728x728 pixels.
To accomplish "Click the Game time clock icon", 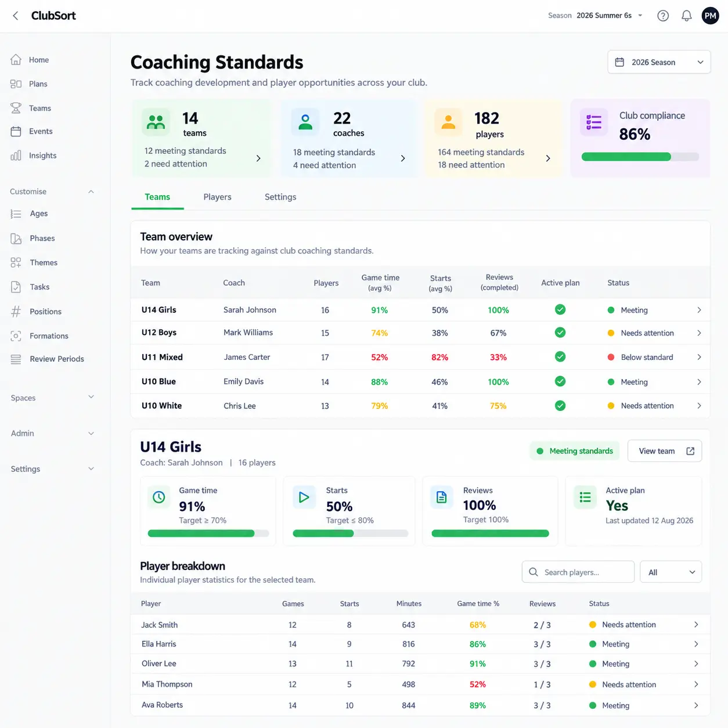I will (159, 497).
